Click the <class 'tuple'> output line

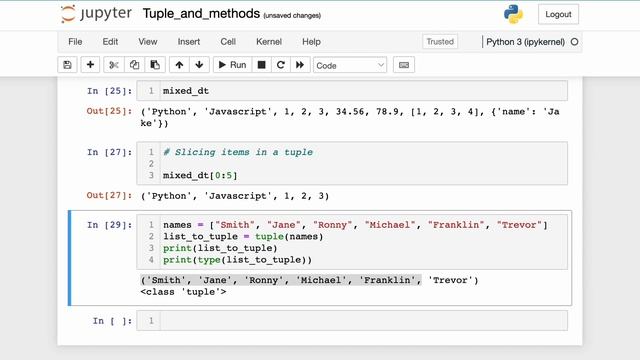pos(183,292)
